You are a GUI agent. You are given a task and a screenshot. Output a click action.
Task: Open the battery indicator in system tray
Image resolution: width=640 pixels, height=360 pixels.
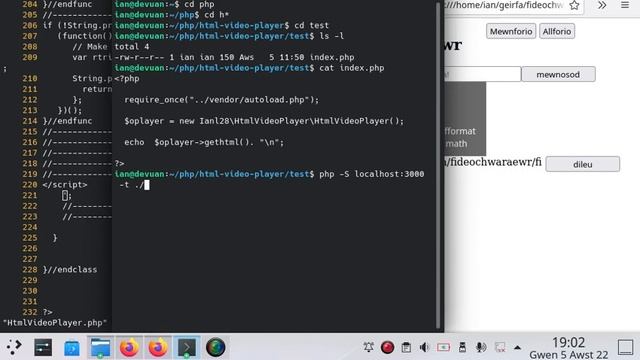(x=443, y=347)
